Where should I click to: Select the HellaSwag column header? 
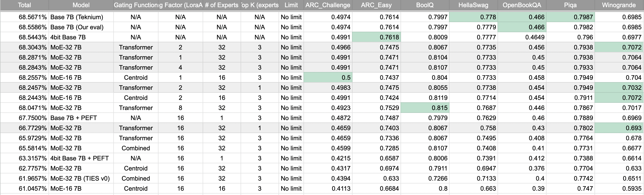click(473, 5)
